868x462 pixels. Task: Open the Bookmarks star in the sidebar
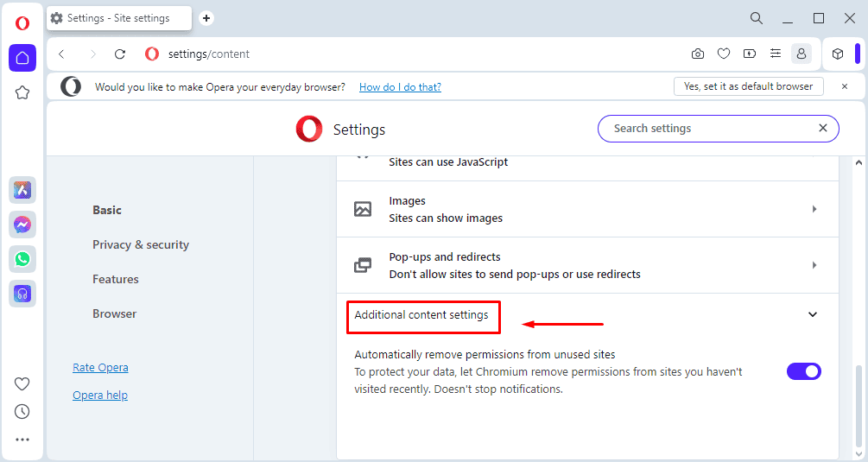(22, 92)
